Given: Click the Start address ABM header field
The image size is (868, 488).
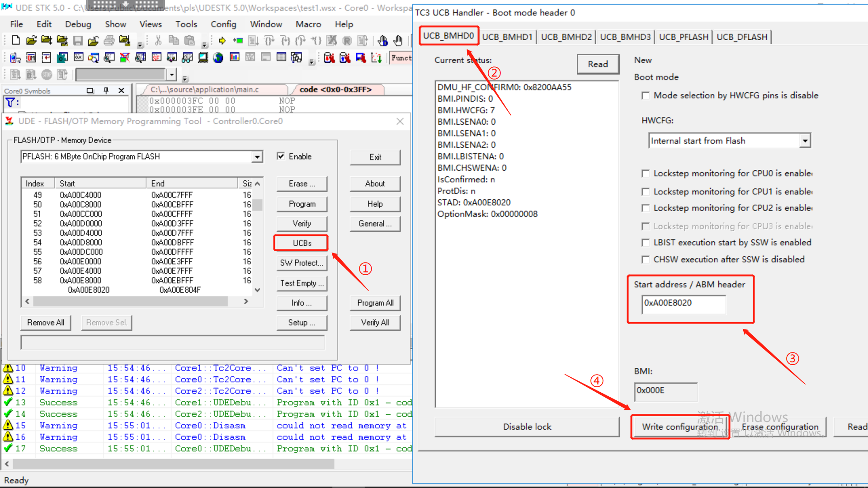Looking at the screenshot, I should pyautogui.click(x=683, y=303).
